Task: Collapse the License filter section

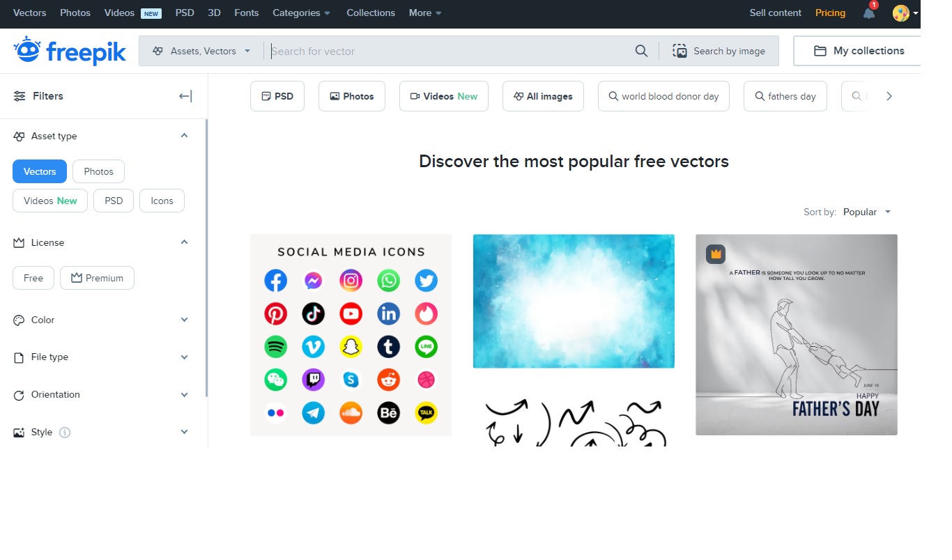Action: coord(184,242)
